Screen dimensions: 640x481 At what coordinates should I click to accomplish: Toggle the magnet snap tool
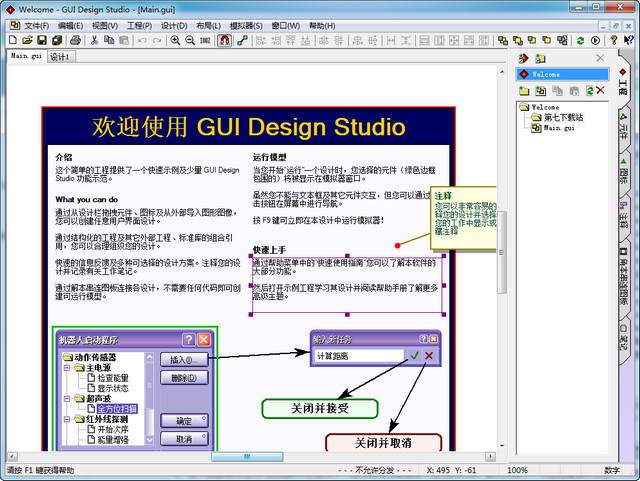[x=224, y=40]
